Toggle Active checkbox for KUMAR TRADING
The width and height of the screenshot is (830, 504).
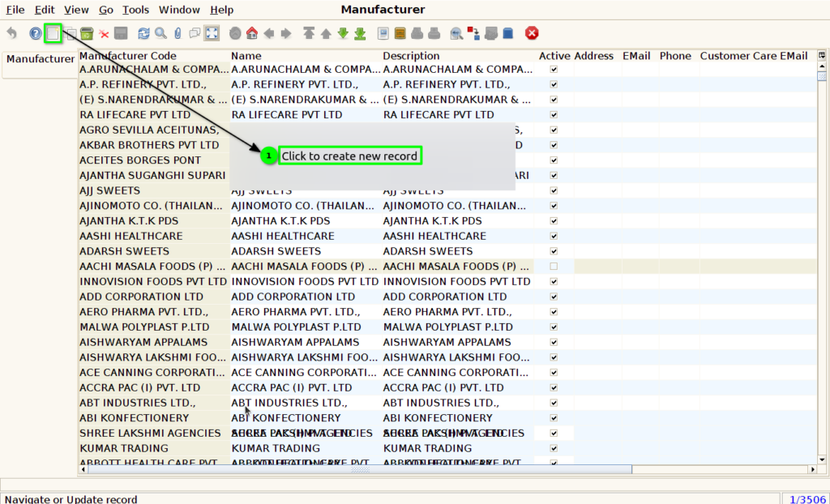tap(554, 448)
